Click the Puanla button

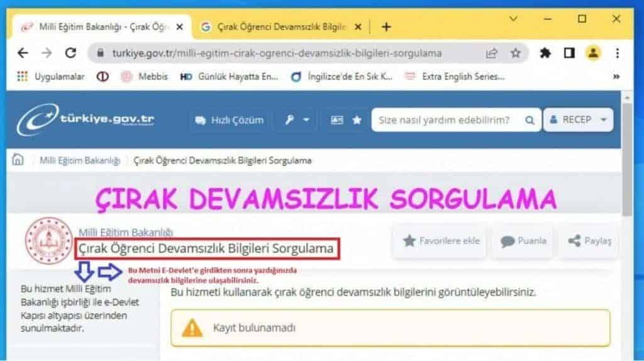click(523, 241)
